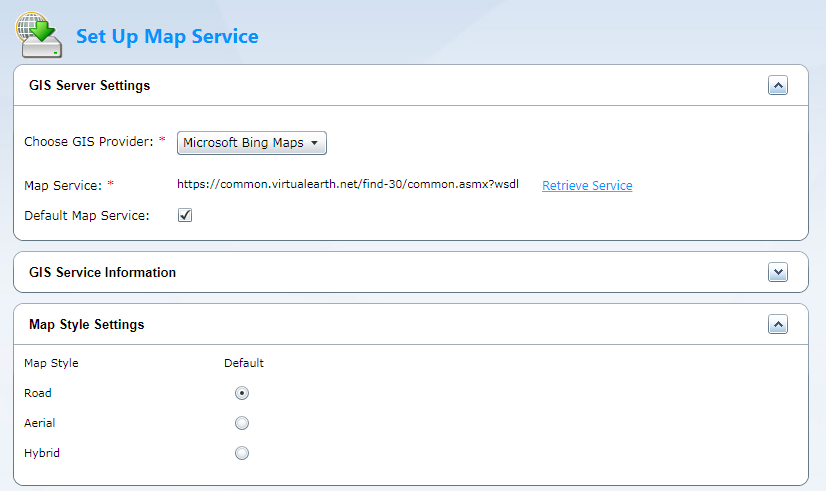Select the Road map style radio button
The height and width of the screenshot is (491, 826).
point(242,393)
